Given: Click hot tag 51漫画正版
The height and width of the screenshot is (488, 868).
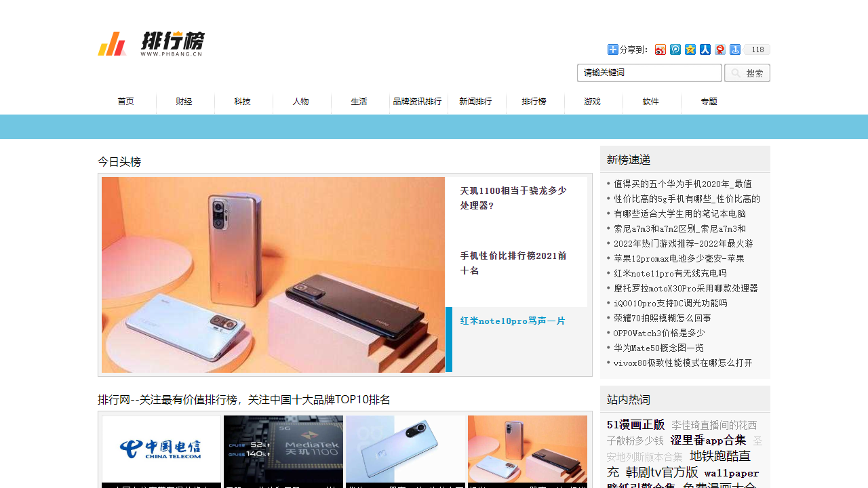Looking at the screenshot, I should tap(636, 425).
